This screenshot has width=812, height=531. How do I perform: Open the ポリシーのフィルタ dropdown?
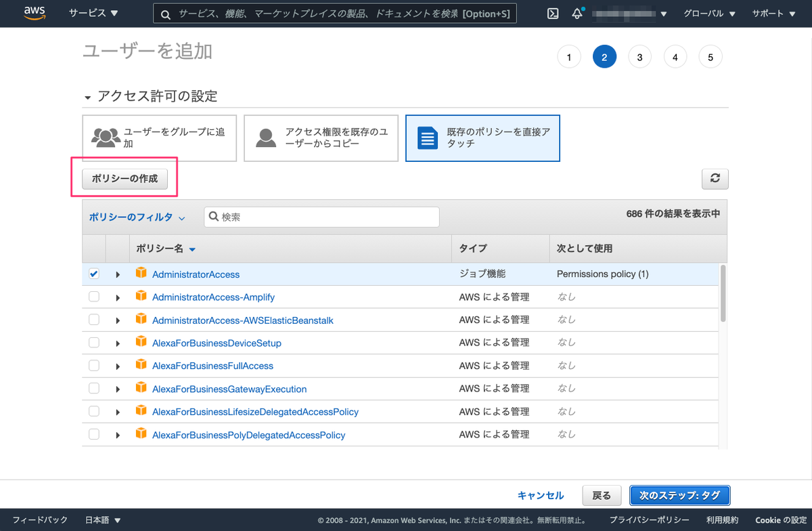click(137, 217)
